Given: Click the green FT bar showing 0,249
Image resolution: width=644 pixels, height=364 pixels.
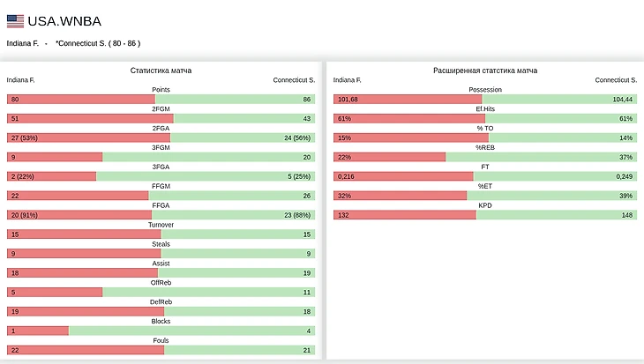Looking at the screenshot, I should pyautogui.click(x=555, y=176).
